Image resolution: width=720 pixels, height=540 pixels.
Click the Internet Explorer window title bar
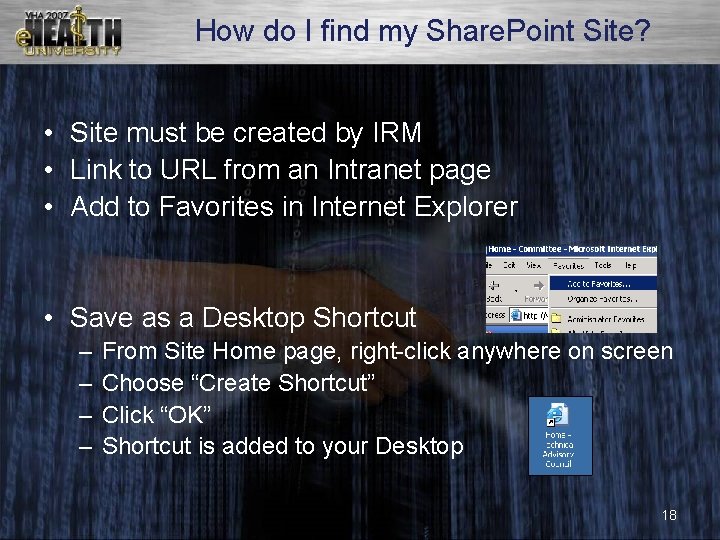point(571,249)
